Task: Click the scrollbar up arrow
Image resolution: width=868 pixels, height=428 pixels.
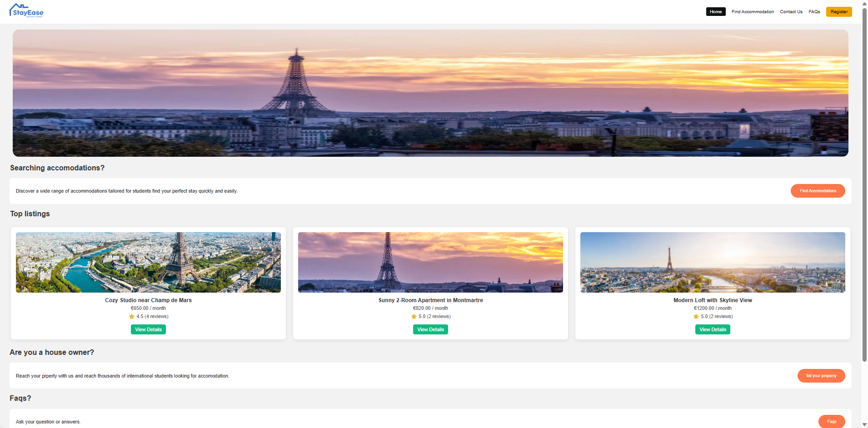Action: point(864,3)
